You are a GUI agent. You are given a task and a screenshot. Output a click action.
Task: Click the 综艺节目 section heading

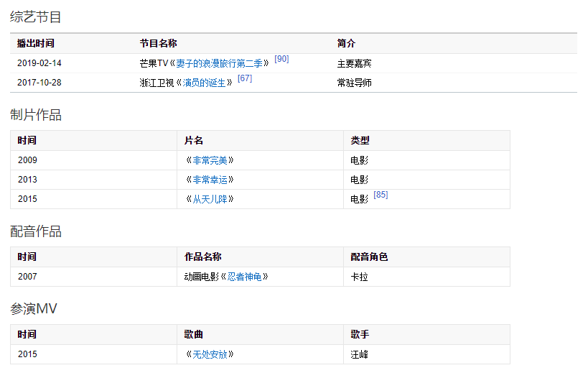[35, 17]
